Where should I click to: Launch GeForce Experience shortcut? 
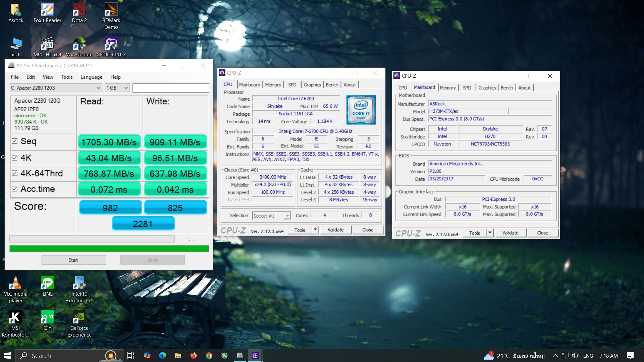(x=79, y=324)
